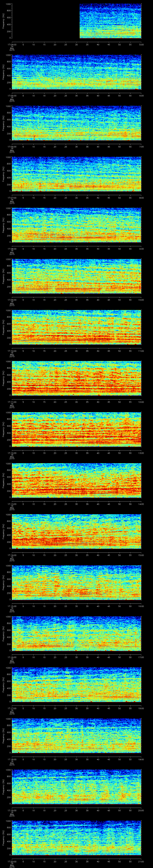Select the '17:10:00' start time label
153x868 pixels.
(x=12, y=351)
